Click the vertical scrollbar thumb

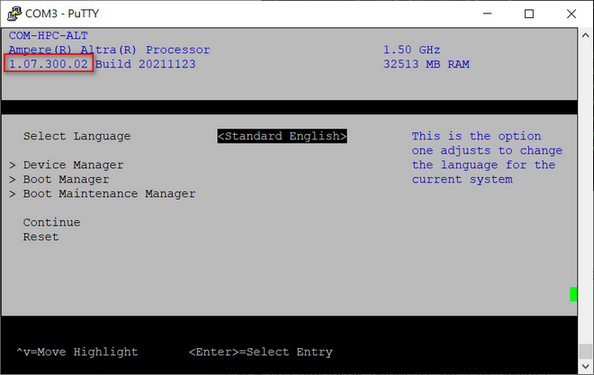(x=585, y=352)
